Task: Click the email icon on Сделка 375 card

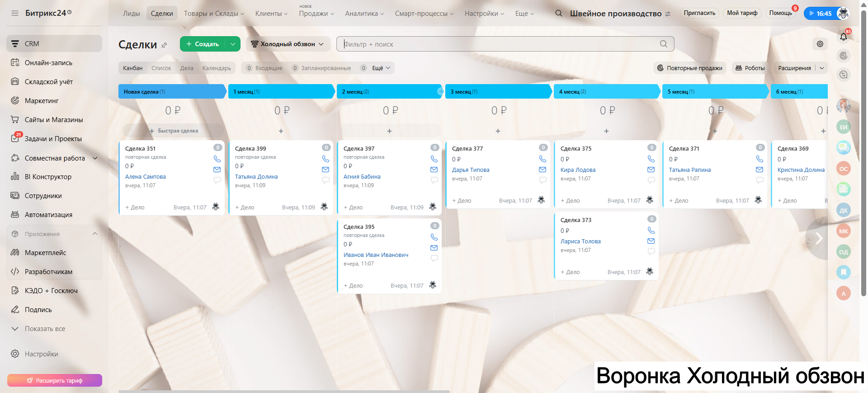Action: pos(651,170)
